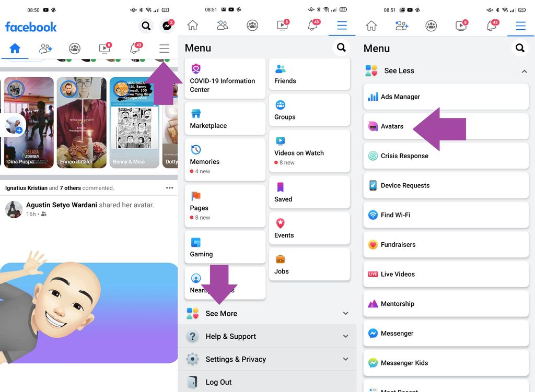The height and width of the screenshot is (392, 535).
Task: Tap Groups icon in middle screen
Action: click(x=252, y=25)
